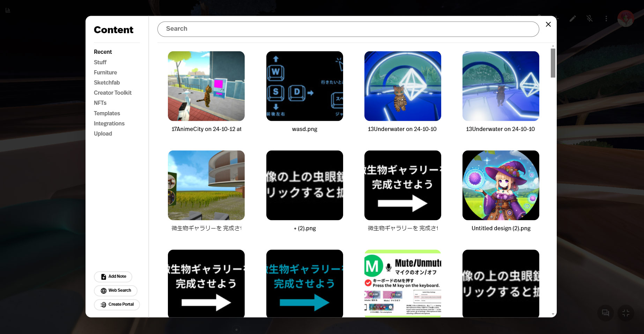Viewport: 644px width, 334px height.
Task: Switch to the Furniture category
Action: 105,72
